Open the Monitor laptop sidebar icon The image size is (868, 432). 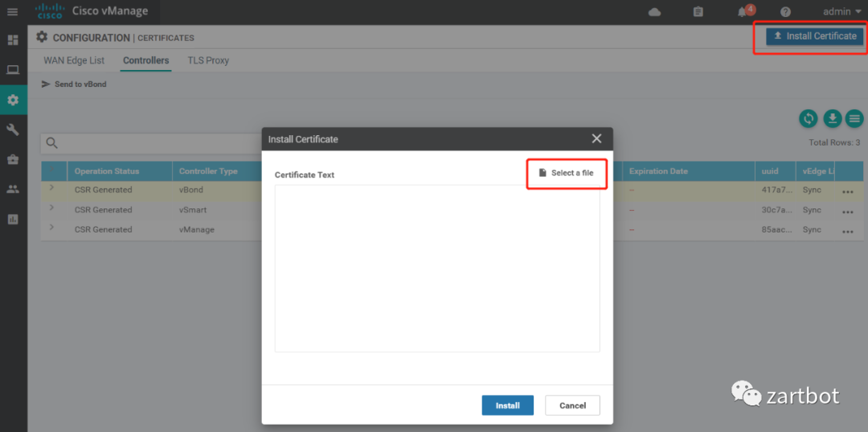click(13, 70)
